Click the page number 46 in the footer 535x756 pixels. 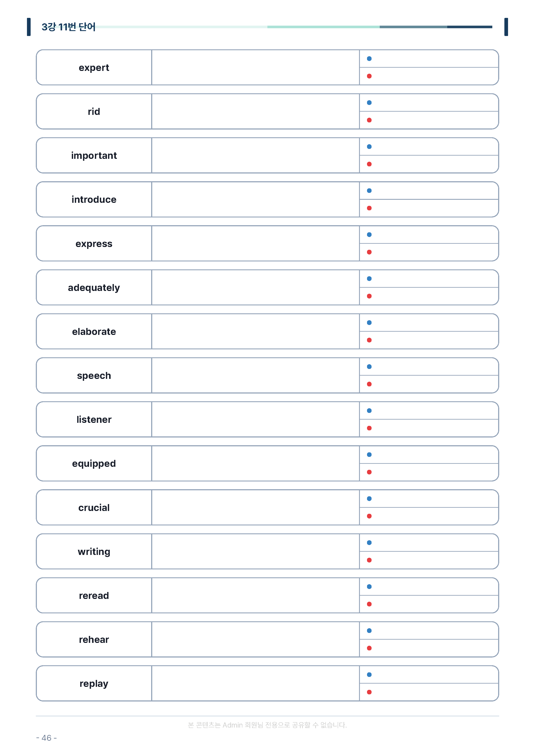pos(46,738)
